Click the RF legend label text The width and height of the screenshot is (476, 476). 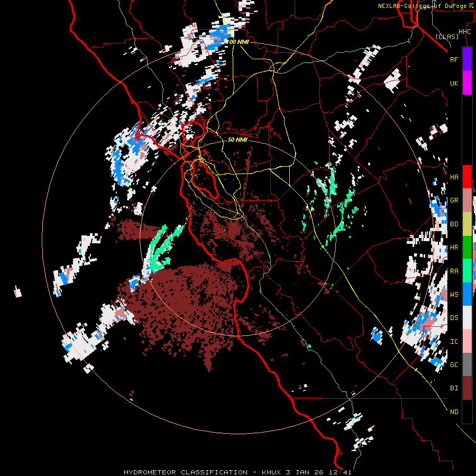pyautogui.click(x=454, y=59)
